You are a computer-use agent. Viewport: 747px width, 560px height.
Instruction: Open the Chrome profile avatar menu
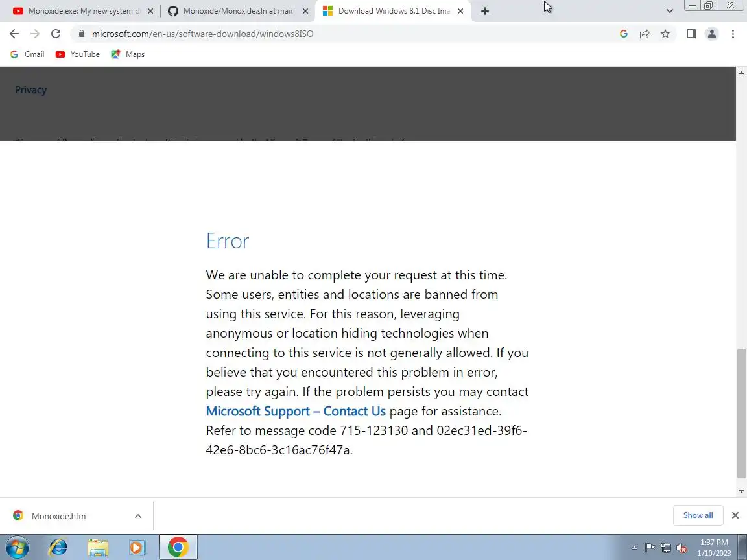tap(712, 34)
